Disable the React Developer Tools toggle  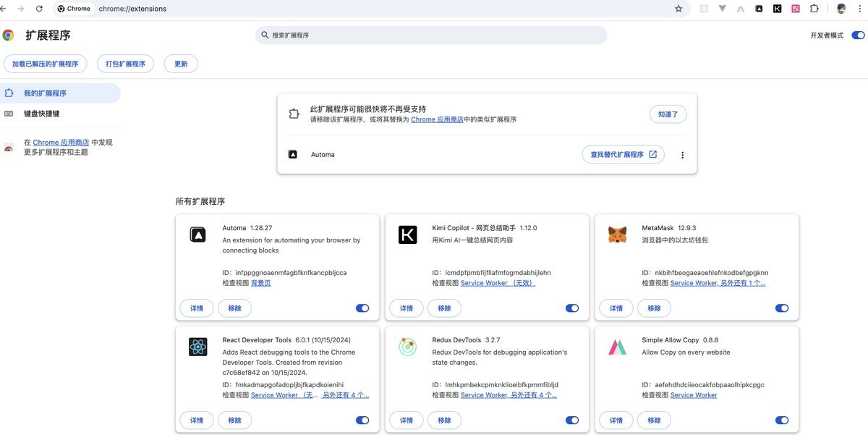click(x=362, y=421)
